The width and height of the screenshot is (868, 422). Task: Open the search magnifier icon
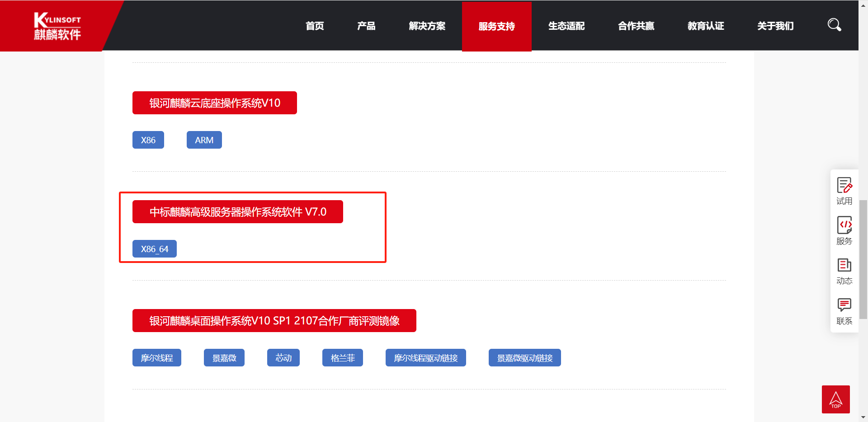pyautogui.click(x=834, y=25)
